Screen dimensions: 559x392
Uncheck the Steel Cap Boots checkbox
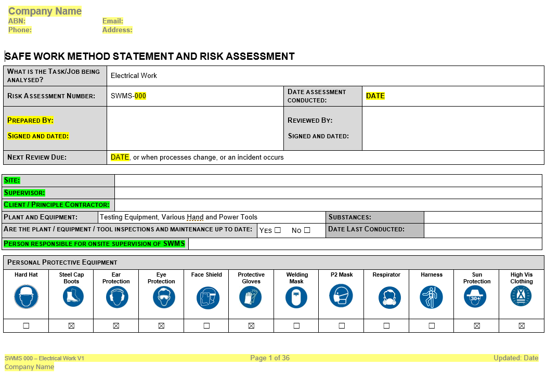(x=71, y=326)
